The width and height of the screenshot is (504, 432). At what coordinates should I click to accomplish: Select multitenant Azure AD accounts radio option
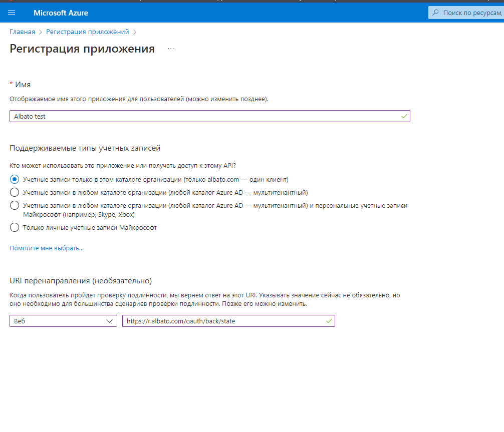tap(15, 192)
